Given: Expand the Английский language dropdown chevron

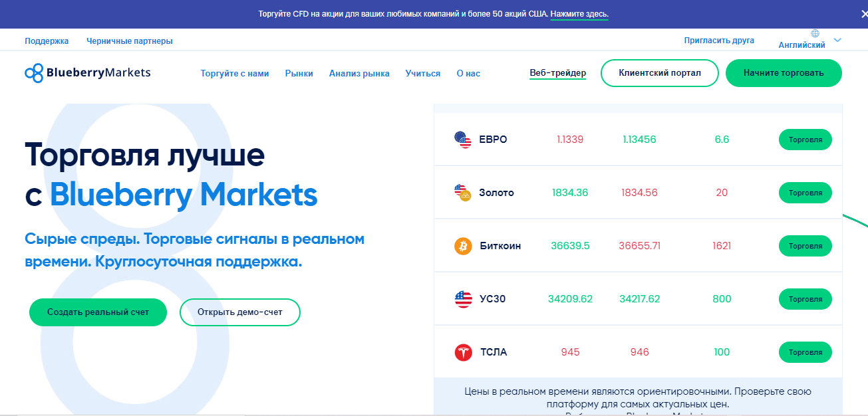Looking at the screenshot, I should (x=837, y=40).
